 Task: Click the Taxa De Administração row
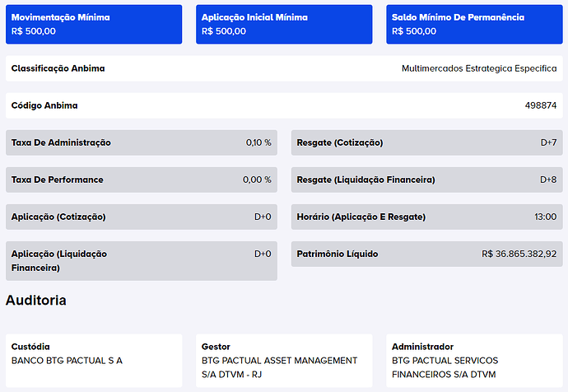[x=141, y=142]
